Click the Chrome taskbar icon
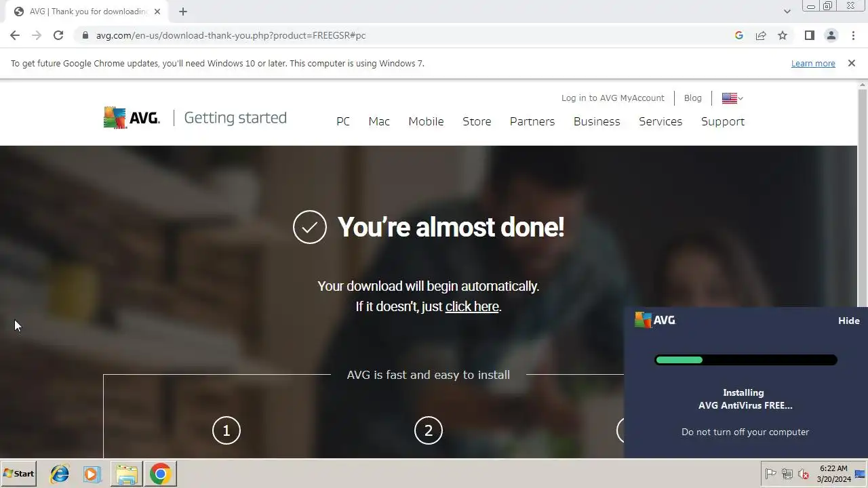868x488 pixels. 160,474
